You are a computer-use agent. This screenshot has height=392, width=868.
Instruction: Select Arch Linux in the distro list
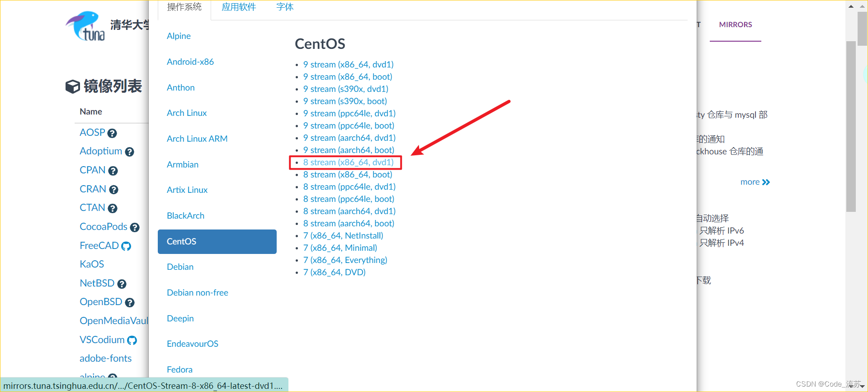click(187, 113)
